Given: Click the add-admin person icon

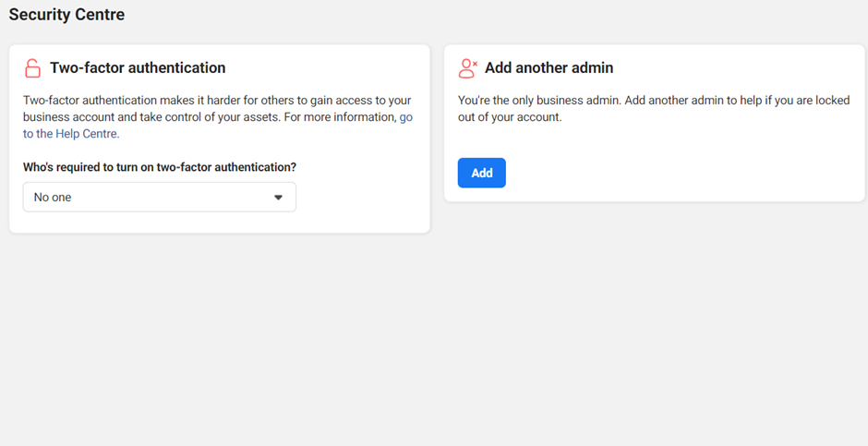Looking at the screenshot, I should [468, 68].
